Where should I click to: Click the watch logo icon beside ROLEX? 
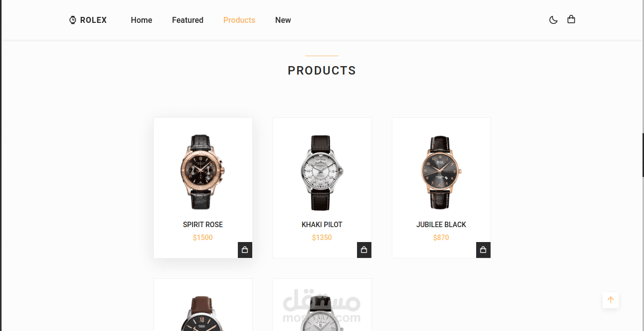coord(72,20)
